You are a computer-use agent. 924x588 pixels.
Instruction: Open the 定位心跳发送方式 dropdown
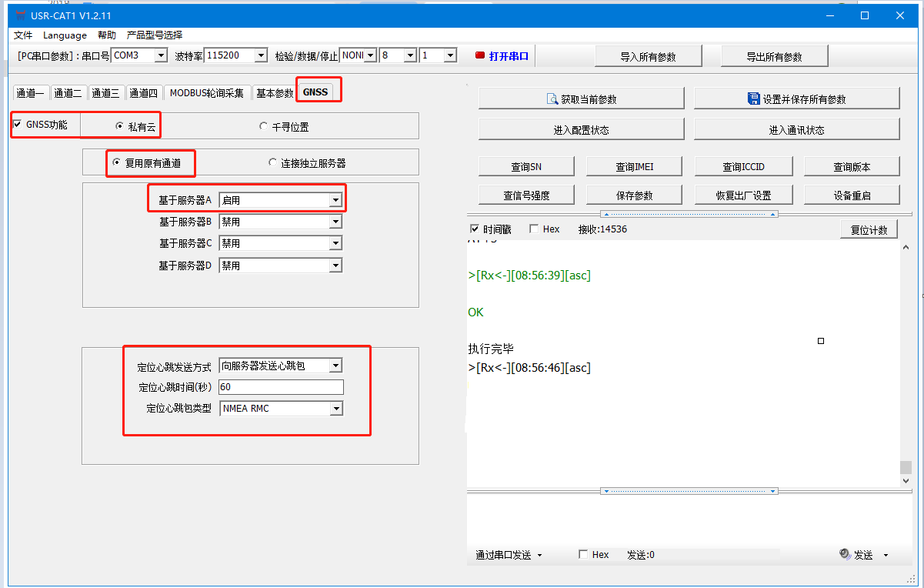click(336, 366)
